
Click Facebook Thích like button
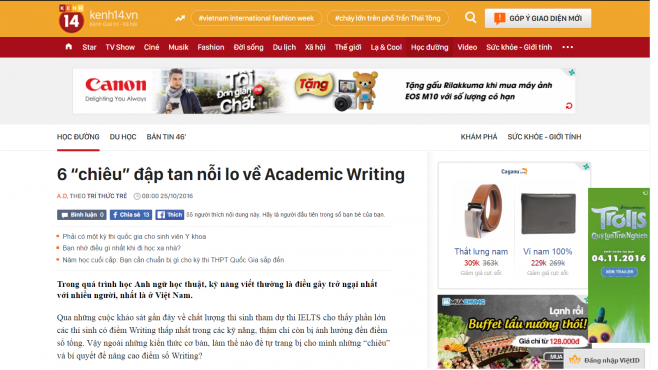(170, 215)
